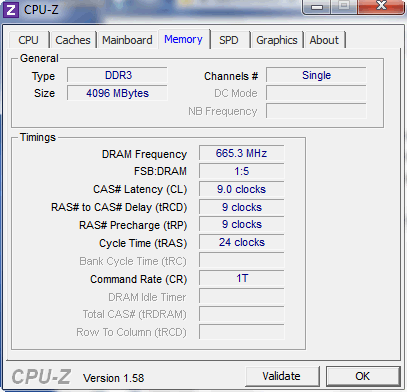Minimize the CPU-Z window
This screenshot has height=392, width=407.
coord(316,6)
